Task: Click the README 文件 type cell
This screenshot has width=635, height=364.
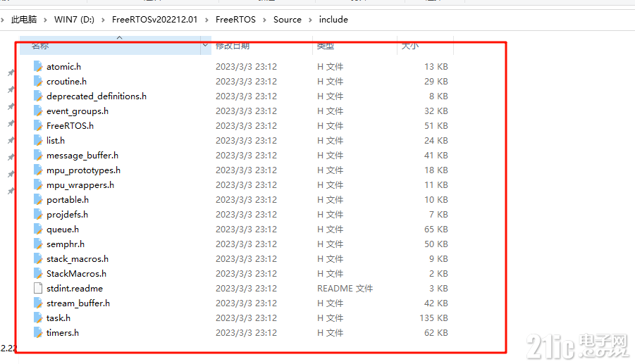Action: [345, 289]
